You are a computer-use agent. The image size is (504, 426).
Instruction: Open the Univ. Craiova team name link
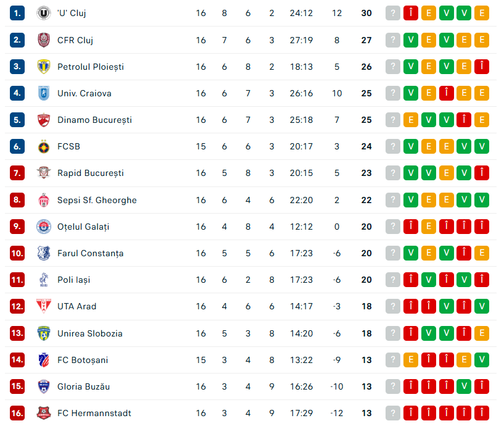click(x=85, y=93)
